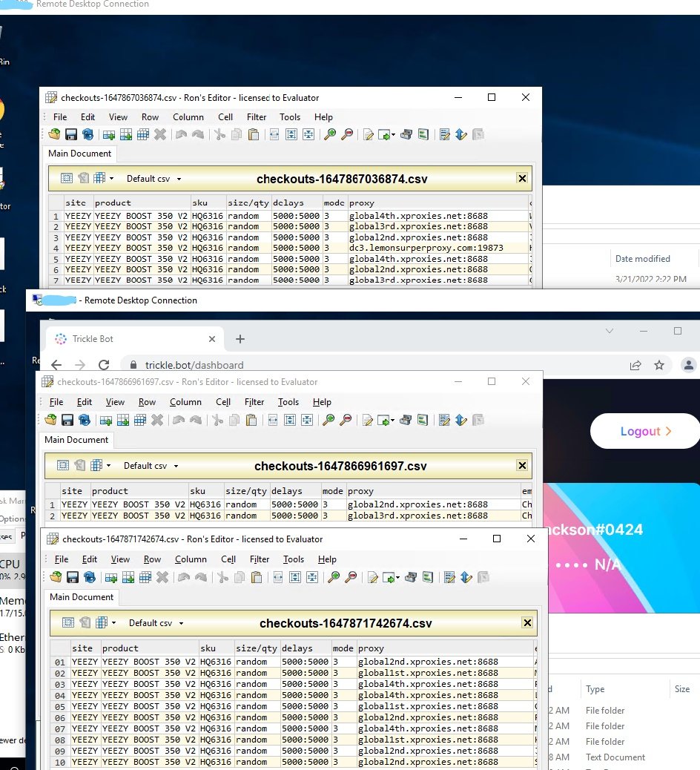This screenshot has height=770, width=700.
Task: Open Default csv dropdown in checkouts-1647871742674 document bar
Action: point(156,622)
